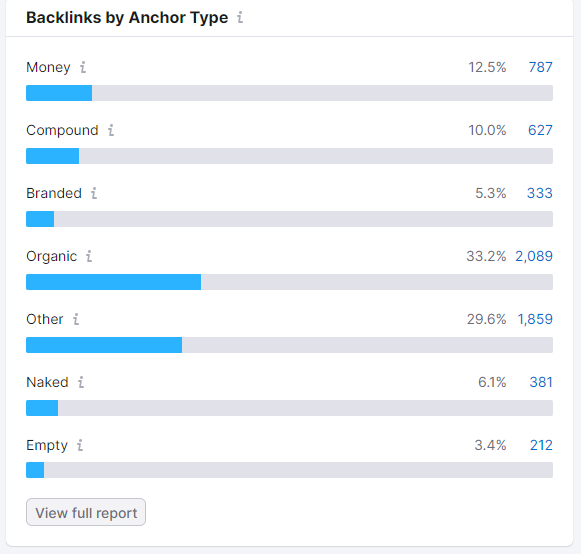
Task: Open the Other anchor type info icon
Action: point(76,319)
